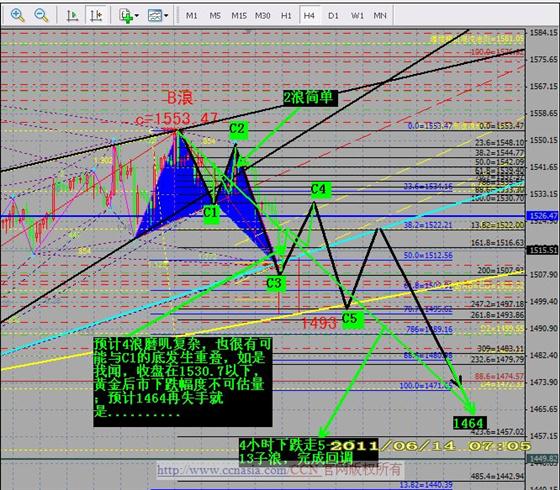This screenshot has width=560, height=490.
Task: Toggle the chart shift icon
Action: (96, 15)
